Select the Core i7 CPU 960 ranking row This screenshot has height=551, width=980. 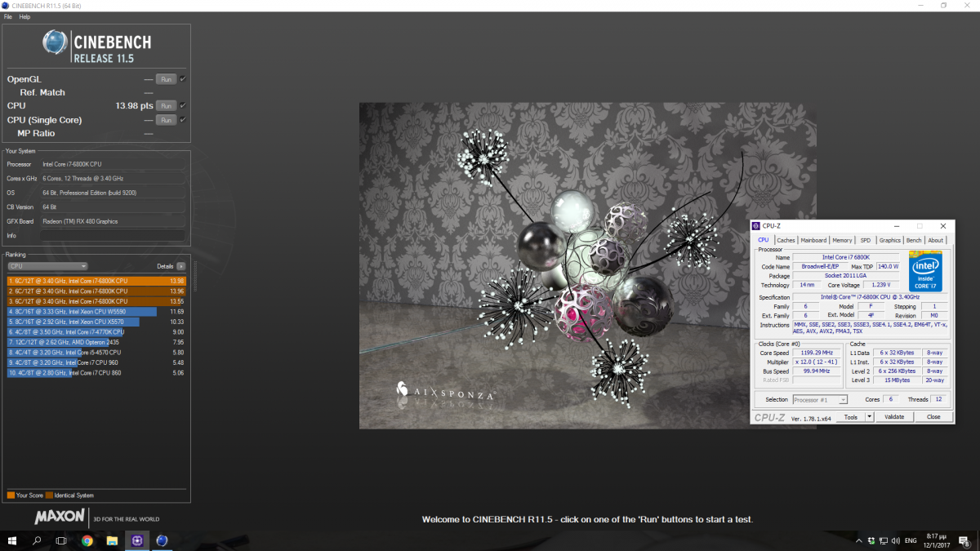click(x=96, y=362)
